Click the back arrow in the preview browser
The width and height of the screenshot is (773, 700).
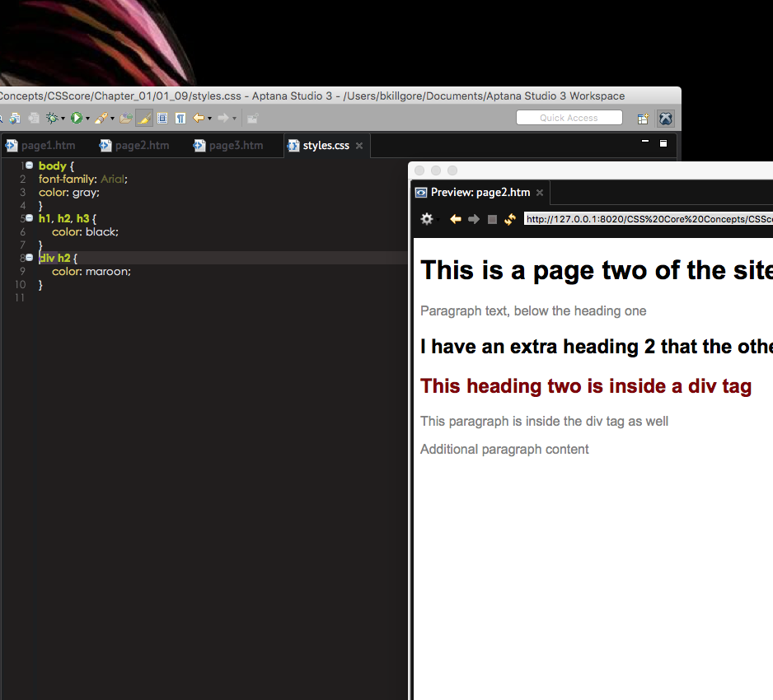click(x=455, y=219)
